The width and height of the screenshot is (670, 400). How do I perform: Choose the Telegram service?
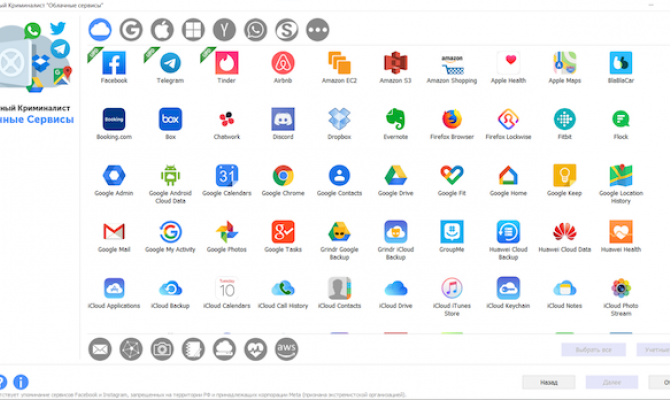pyautogui.click(x=170, y=63)
